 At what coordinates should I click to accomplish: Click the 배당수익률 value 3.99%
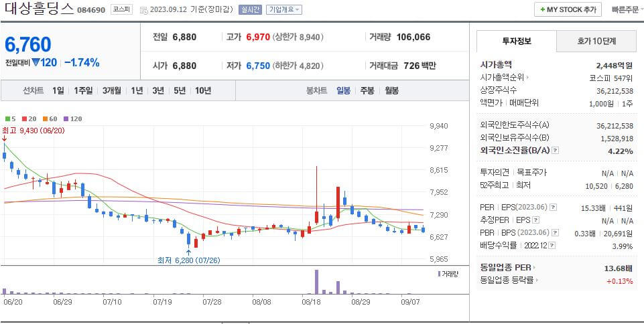[x=623, y=246]
